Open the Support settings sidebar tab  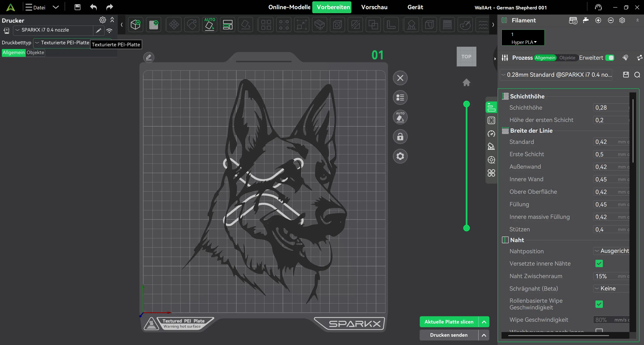491,147
